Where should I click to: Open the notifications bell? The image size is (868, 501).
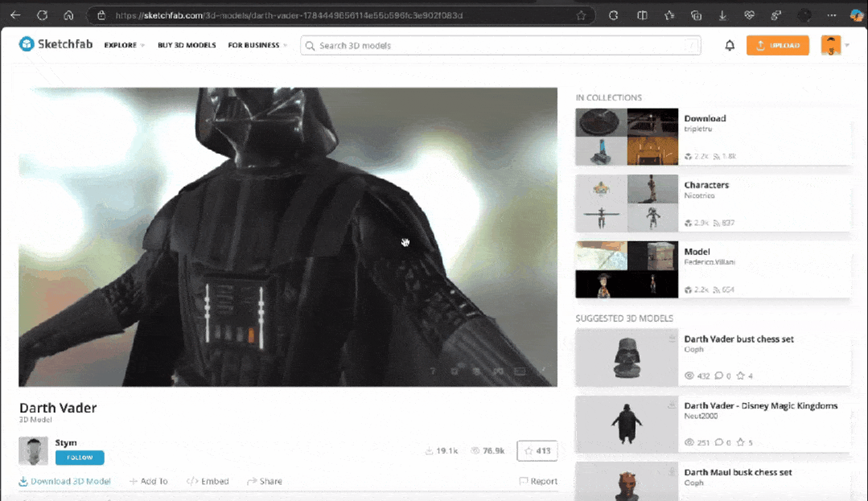(x=730, y=45)
